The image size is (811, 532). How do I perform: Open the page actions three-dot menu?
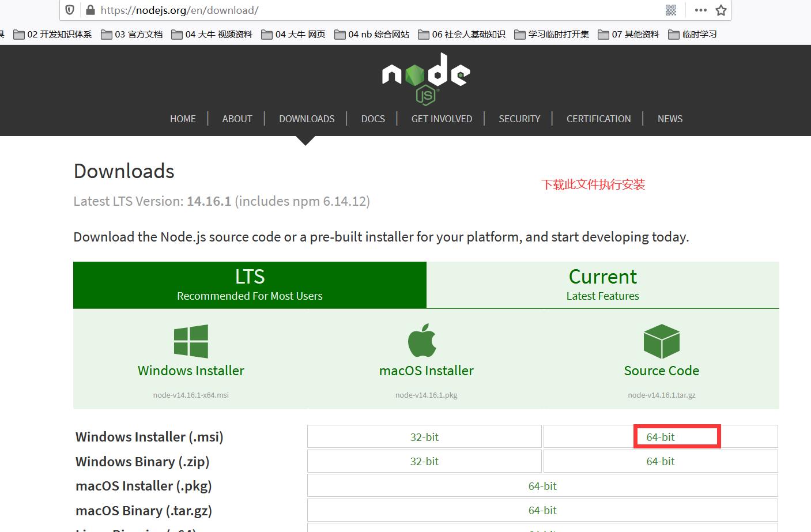click(x=700, y=10)
